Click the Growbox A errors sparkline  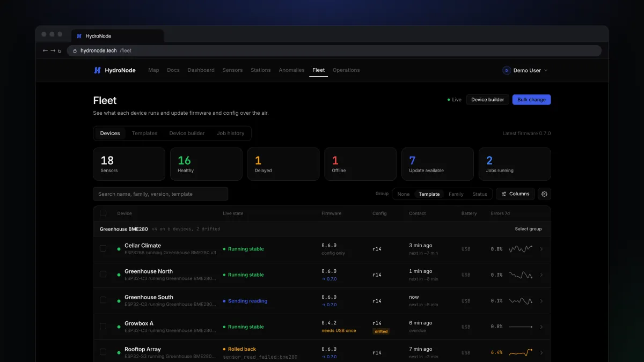coord(521,327)
